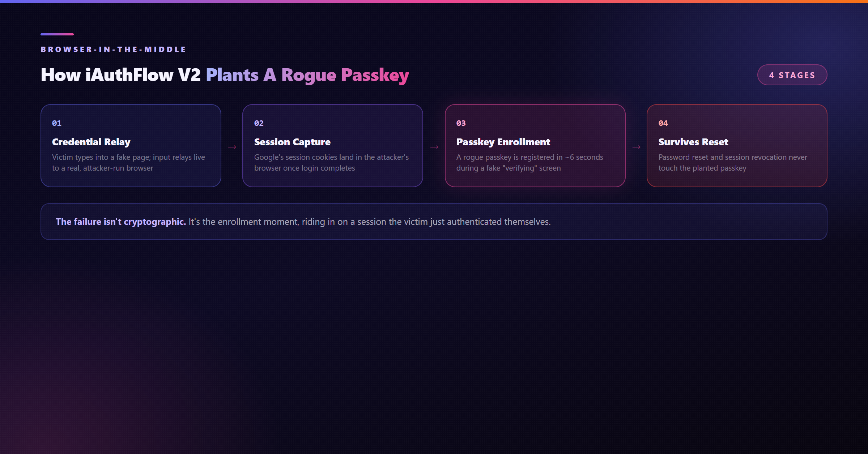868x454 pixels.
Task: Click 'Password reset and session revocation' description
Action: coord(733,163)
